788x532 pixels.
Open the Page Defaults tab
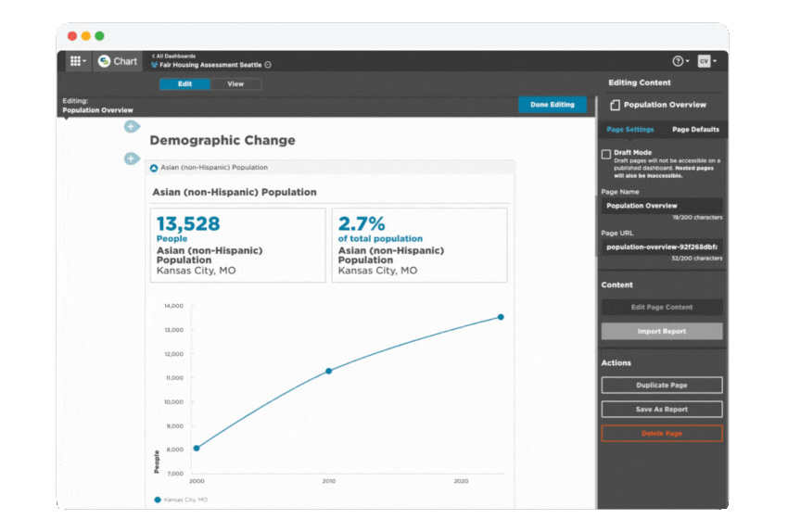[694, 130]
